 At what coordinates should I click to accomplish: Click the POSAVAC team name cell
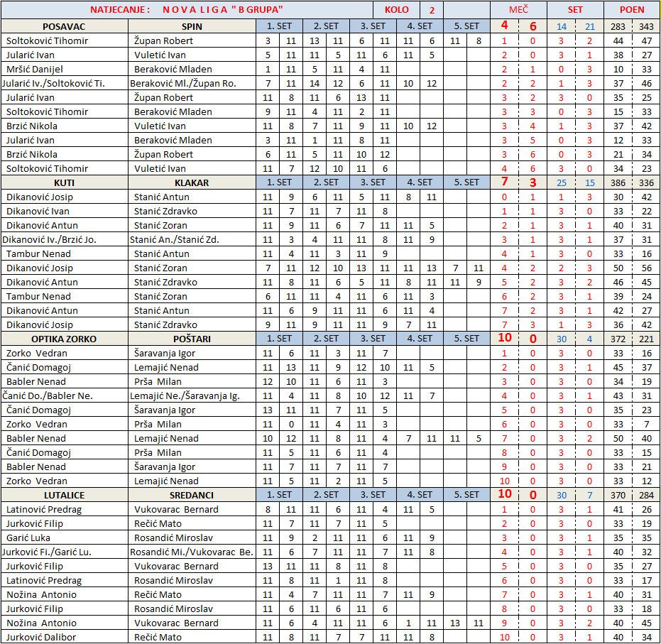(64, 26)
